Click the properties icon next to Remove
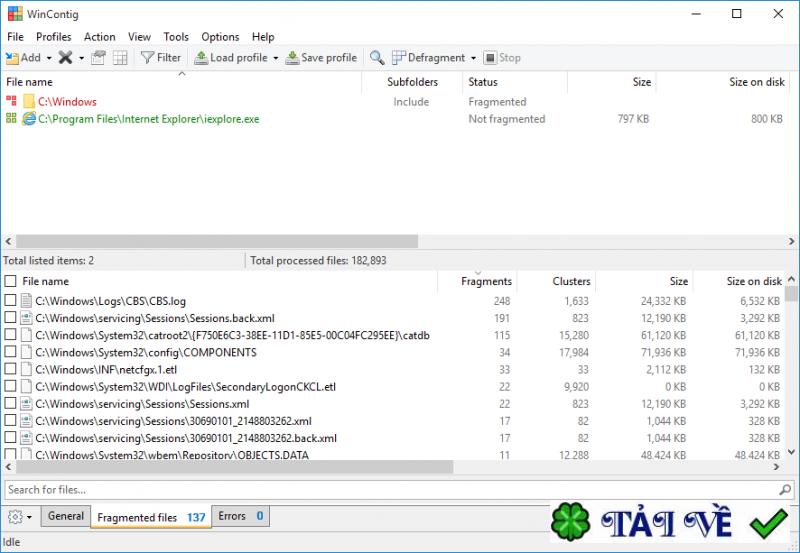Viewport: 800px width, 553px height. coord(98,58)
